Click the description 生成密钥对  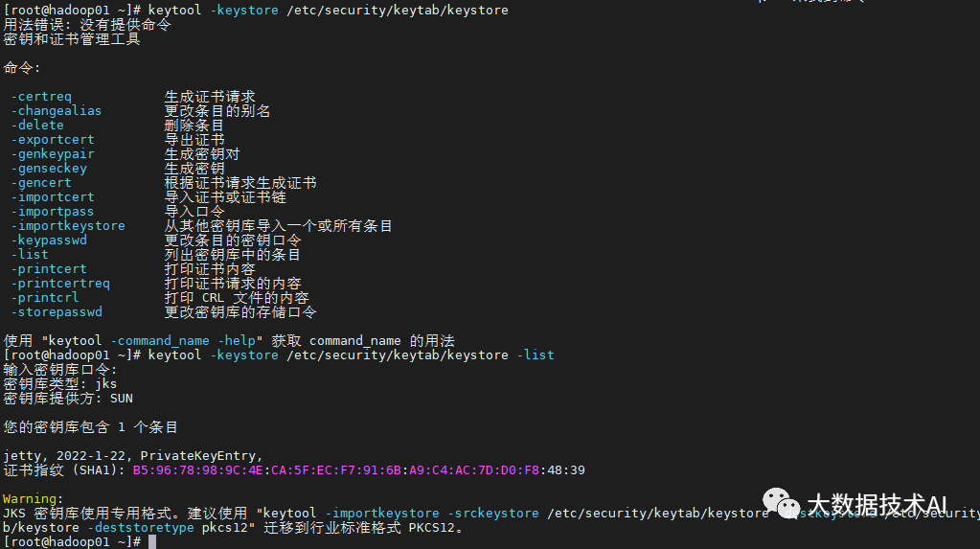[x=202, y=154]
